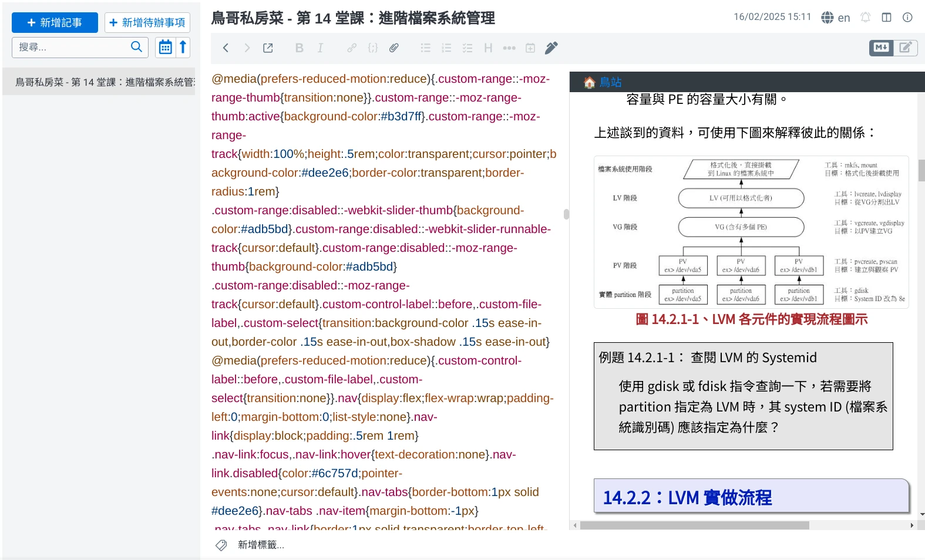Open the note sort order calendar button
925x560 pixels.
166,47
